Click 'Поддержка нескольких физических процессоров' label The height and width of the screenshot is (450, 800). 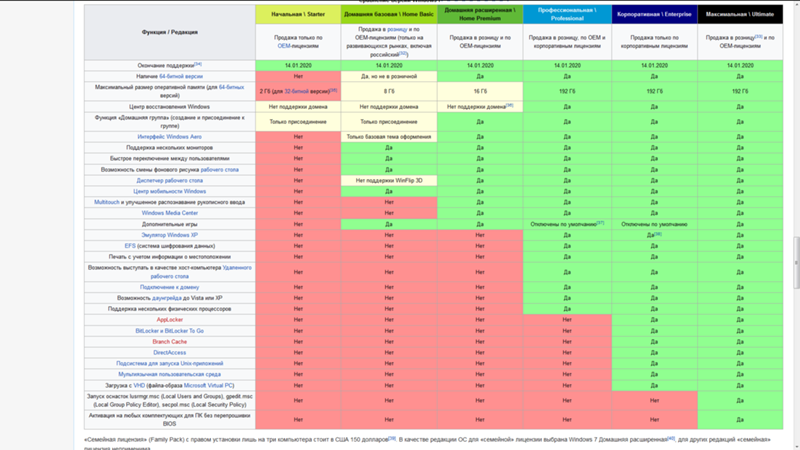tap(169, 309)
